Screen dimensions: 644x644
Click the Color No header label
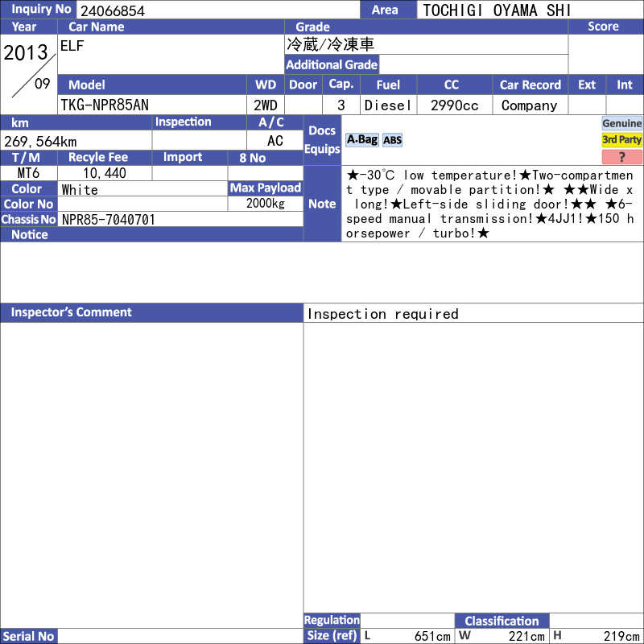click(x=28, y=204)
